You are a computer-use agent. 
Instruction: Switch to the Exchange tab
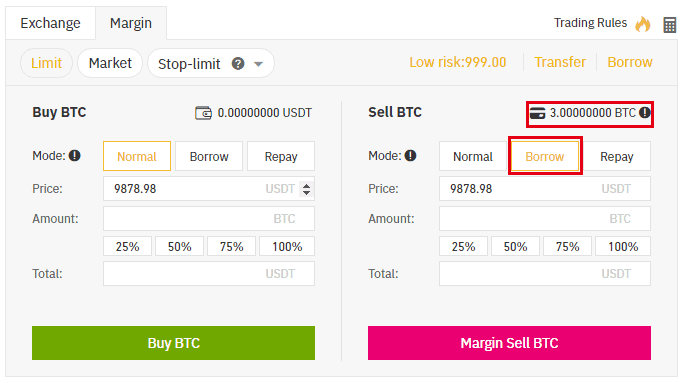[50, 23]
